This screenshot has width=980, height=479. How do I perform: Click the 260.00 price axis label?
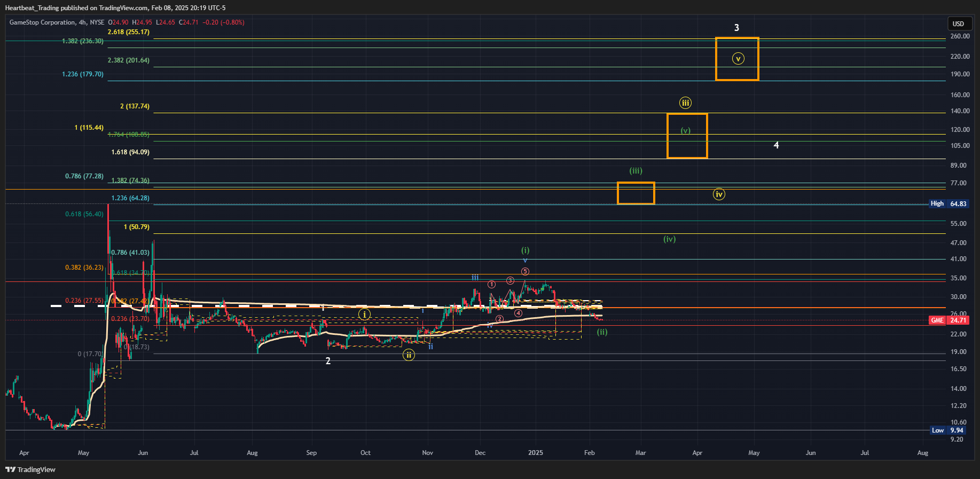tap(960, 36)
